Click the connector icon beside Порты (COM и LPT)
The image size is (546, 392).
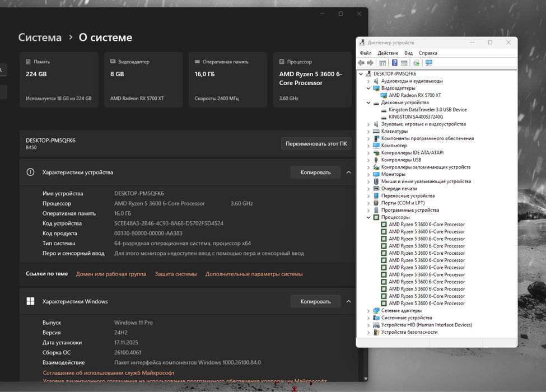[376, 203]
